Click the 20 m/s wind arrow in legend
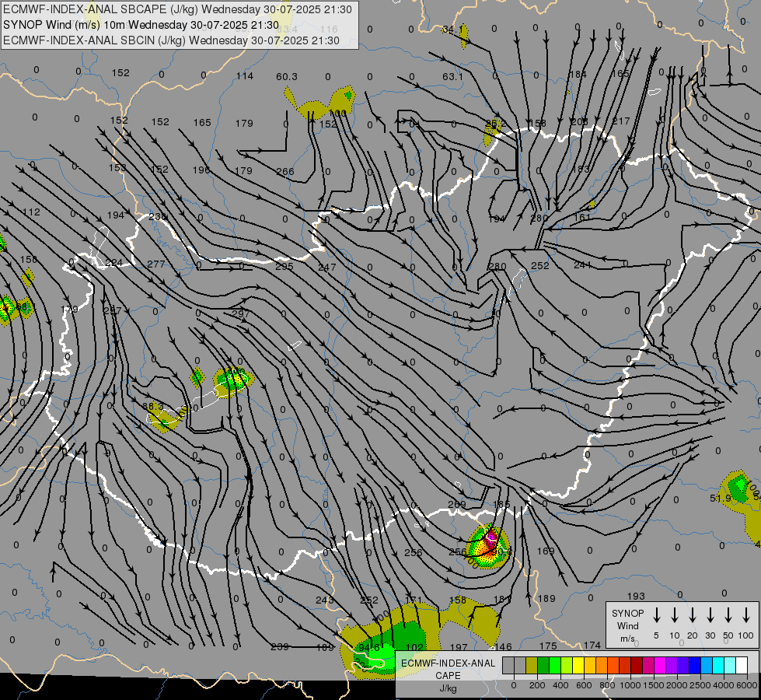This screenshot has width=761, height=700. (x=692, y=615)
